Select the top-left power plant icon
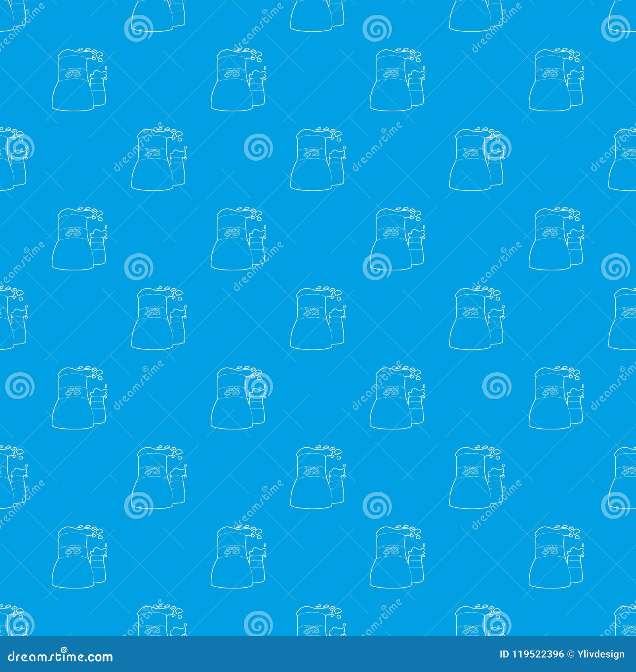The height and width of the screenshot is (672, 636). tap(79, 80)
